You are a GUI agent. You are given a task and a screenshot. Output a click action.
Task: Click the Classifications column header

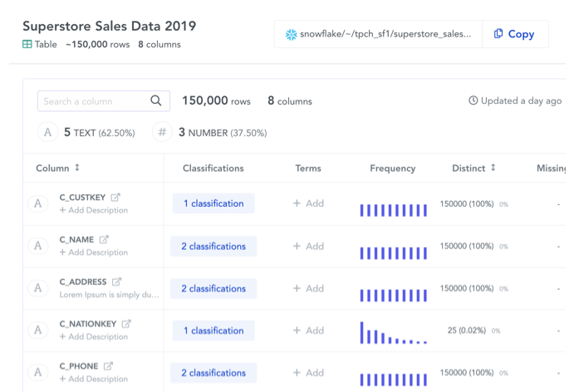pyautogui.click(x=213, y=168)
